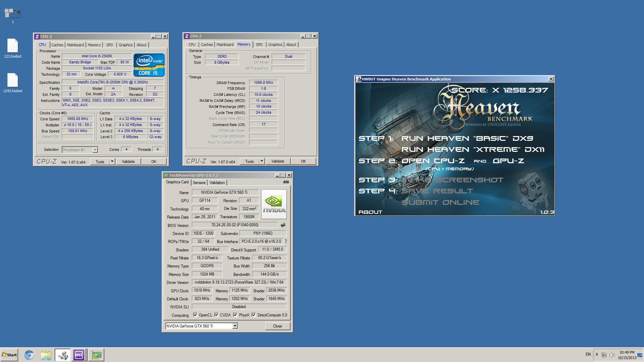Click the Intel Core i5 logo in CPU-Z
Viewport: 644px width, 362px height.
[x=149, y=65]
